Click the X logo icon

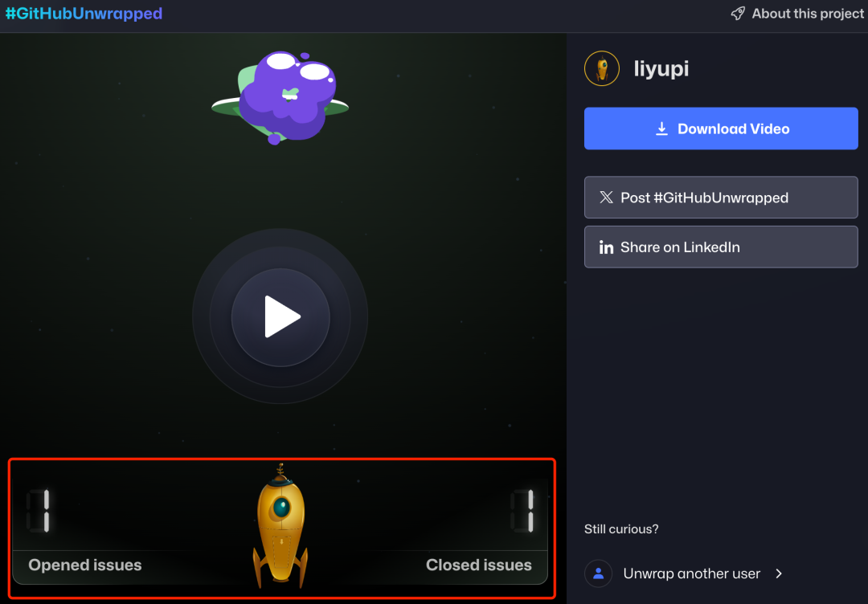[606, 198]
